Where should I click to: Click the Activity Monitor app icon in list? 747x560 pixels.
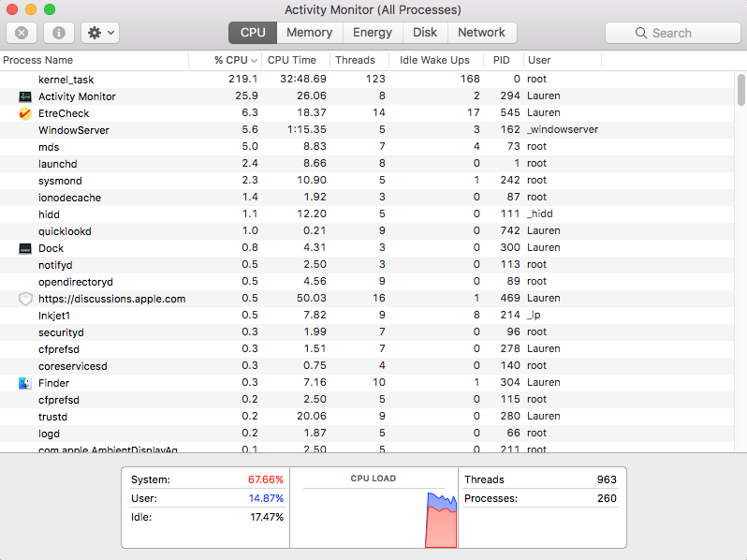(x=24, y=96)
